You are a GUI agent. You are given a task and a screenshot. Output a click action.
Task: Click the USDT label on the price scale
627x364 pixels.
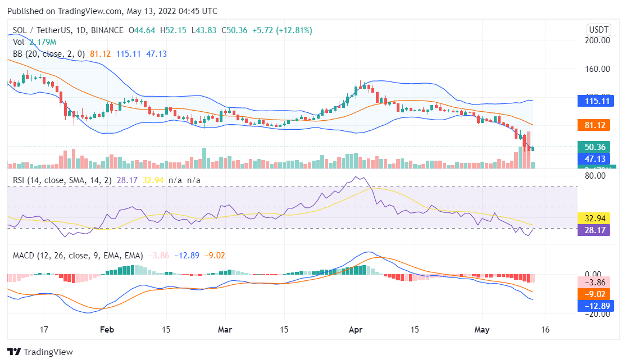tap(598, 30)
